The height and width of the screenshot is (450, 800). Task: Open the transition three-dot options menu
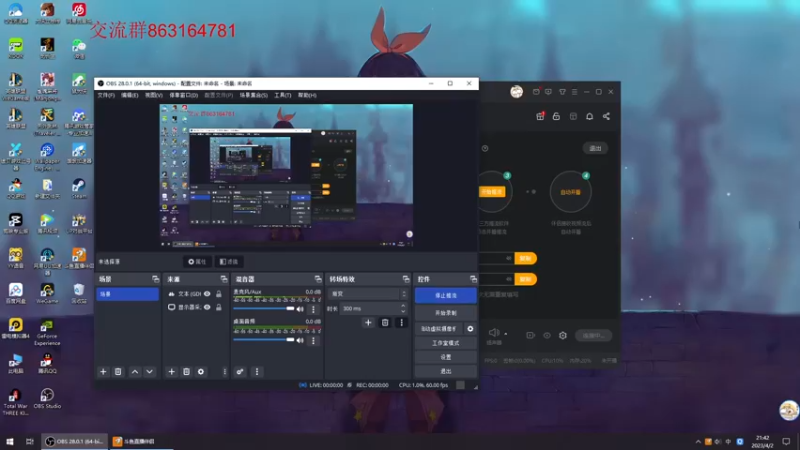coord(402,322)
